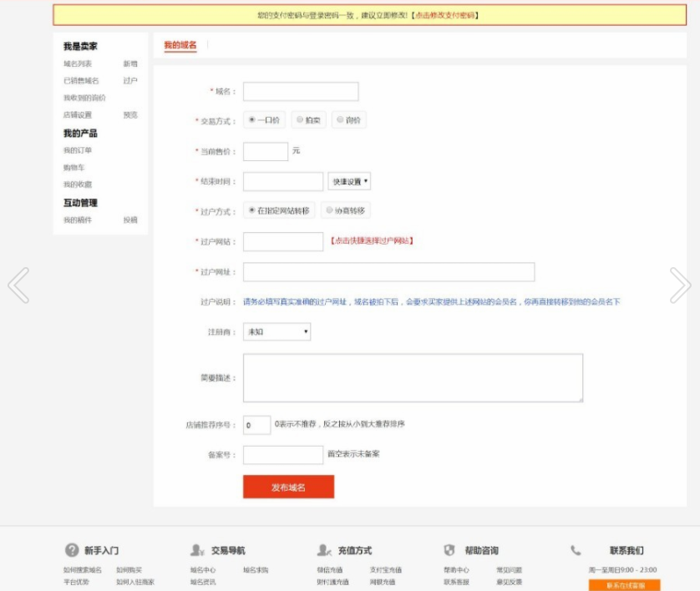The height and width of the screenshot is (591, 700).
Task: Click the right carousel arrow
Action: pos(680,285)
